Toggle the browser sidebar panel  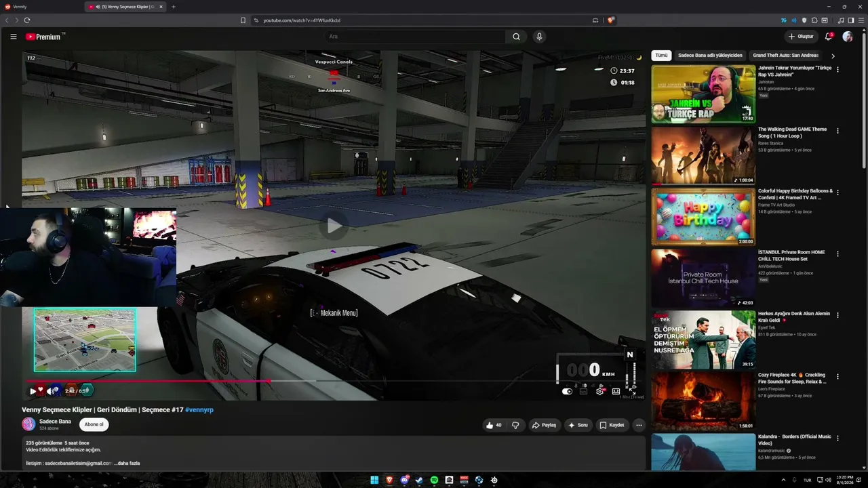(851, 20)
